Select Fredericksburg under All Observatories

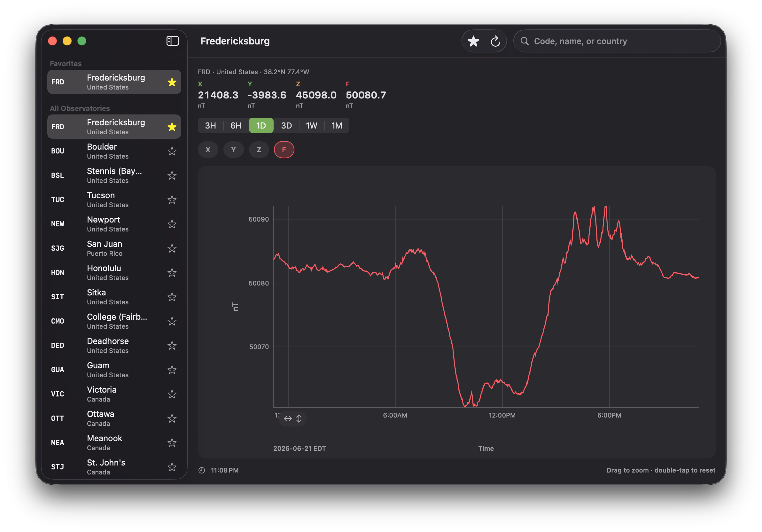pyautogui.click(x=114, y=127)
